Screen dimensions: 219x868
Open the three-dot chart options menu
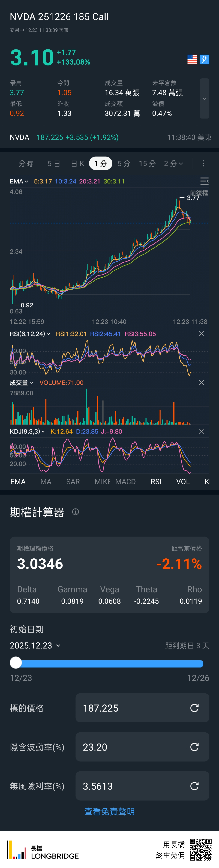tap(203, 163)
